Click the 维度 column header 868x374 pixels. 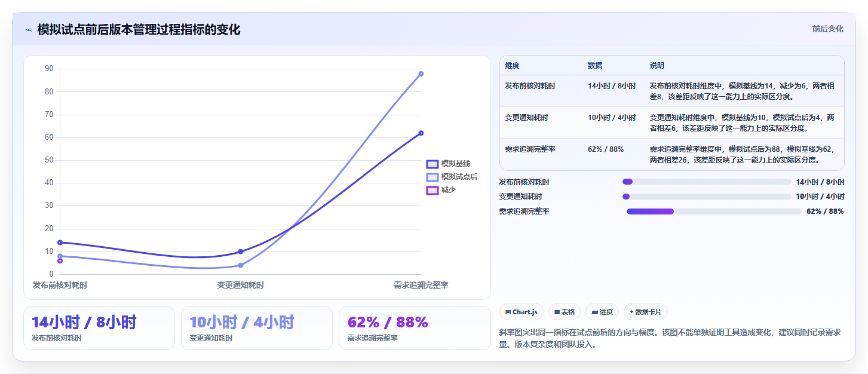point(512,66)
